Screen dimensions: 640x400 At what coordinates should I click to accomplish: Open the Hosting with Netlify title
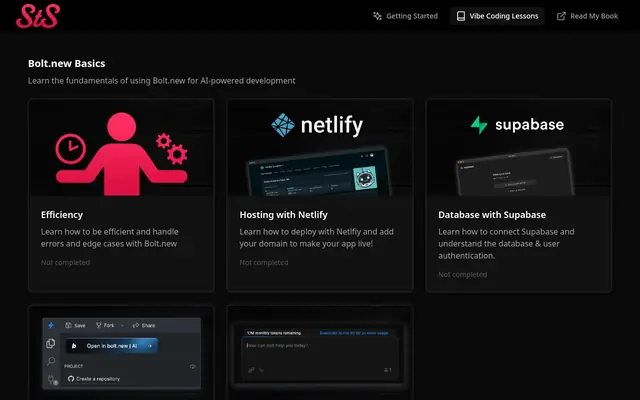pos(283,215)
